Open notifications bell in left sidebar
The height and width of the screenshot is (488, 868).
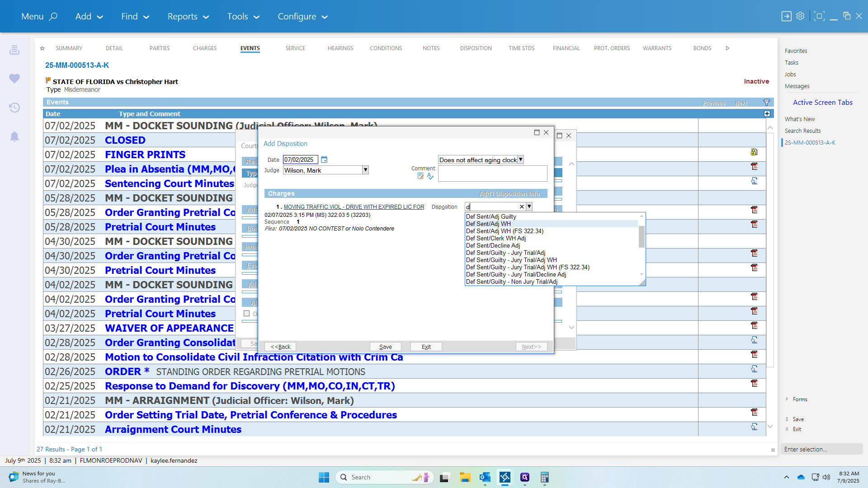click(x=14, y=136)
